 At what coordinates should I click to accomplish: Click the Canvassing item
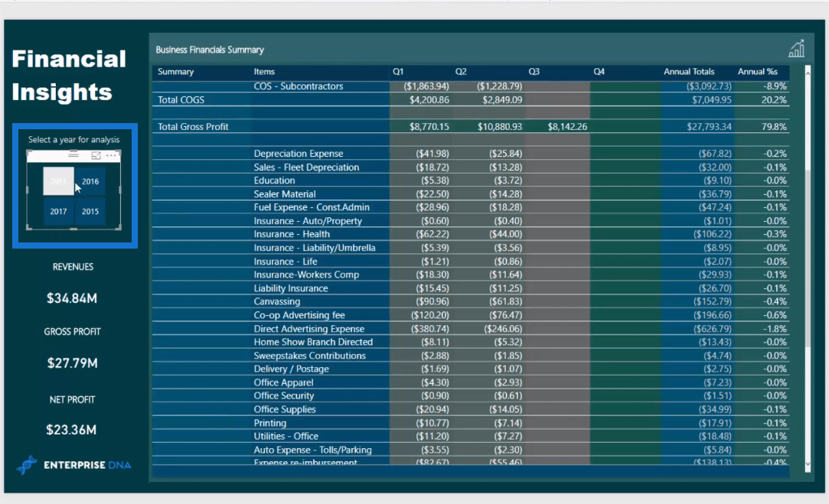tap(276, 301)
